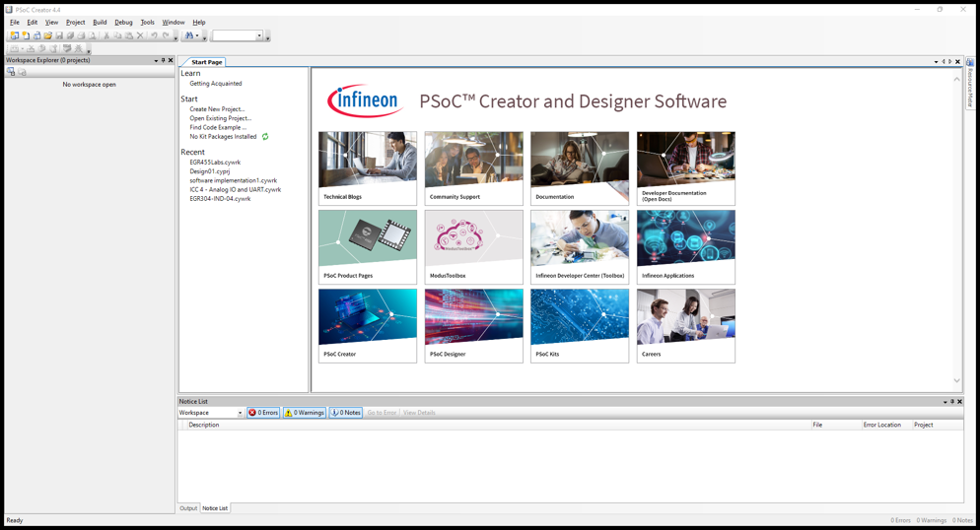Screen dimensions: 980x530
Task: Open Workspace Explorer window position dropdown arrow
Action: tap(156, 60)
